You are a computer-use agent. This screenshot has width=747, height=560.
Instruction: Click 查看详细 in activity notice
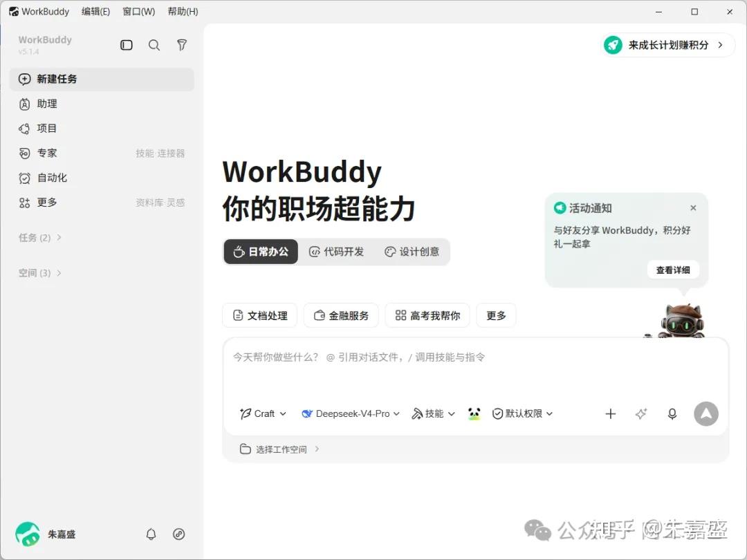[x=673, y=270]
